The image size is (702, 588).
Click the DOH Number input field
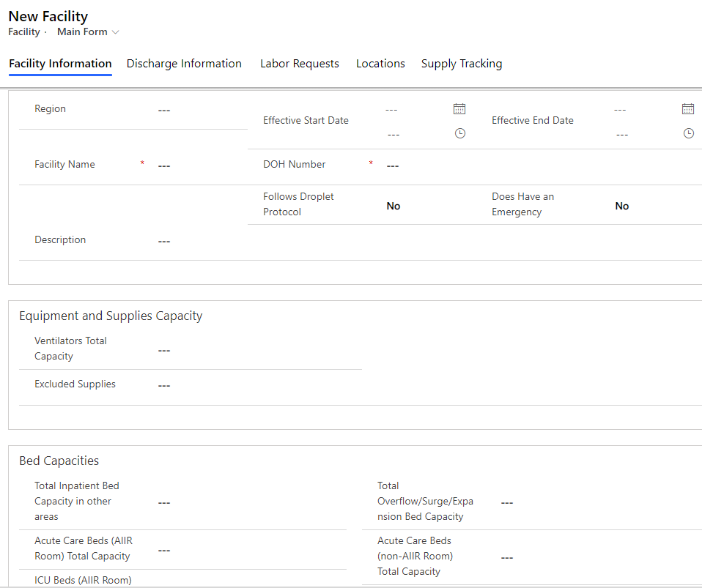pos(542,165)
